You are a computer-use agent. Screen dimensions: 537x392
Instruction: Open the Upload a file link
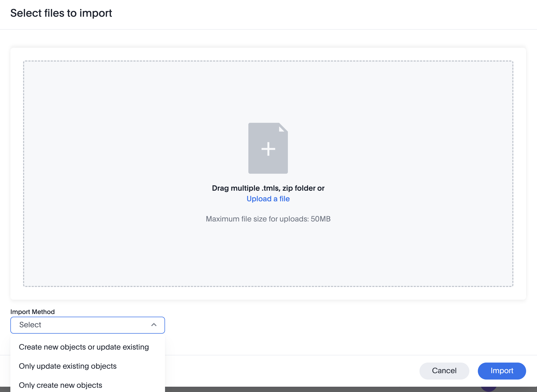[x=268, y=199]
